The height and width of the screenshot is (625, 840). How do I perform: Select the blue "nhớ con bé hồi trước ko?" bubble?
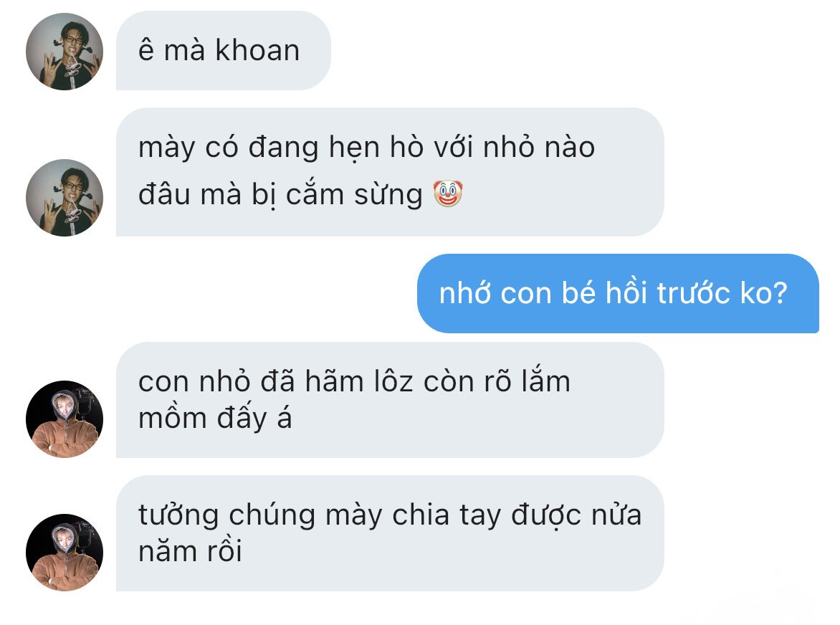(618, 293)
